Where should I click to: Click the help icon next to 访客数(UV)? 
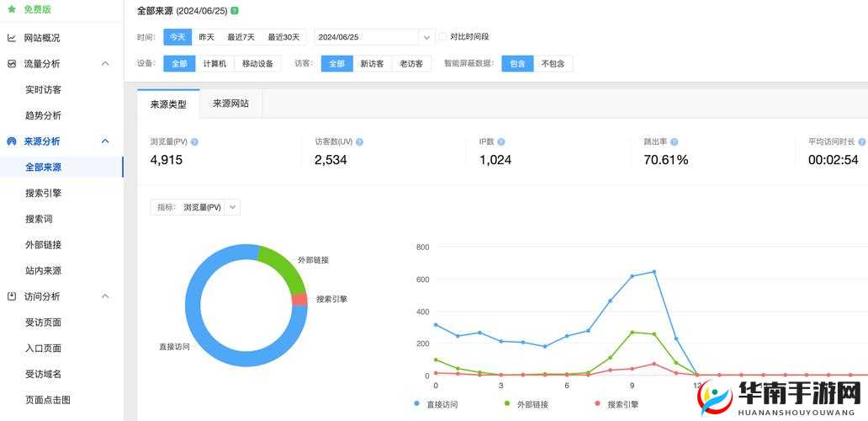359,141
